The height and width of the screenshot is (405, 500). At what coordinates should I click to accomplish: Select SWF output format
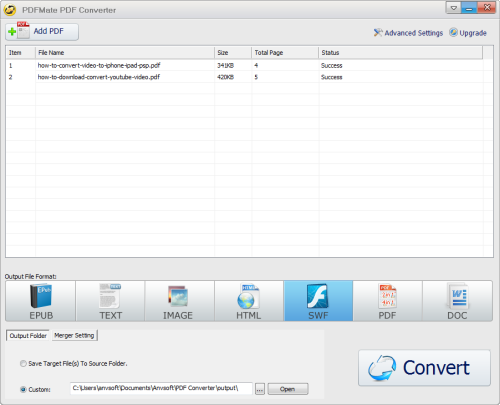318,301
